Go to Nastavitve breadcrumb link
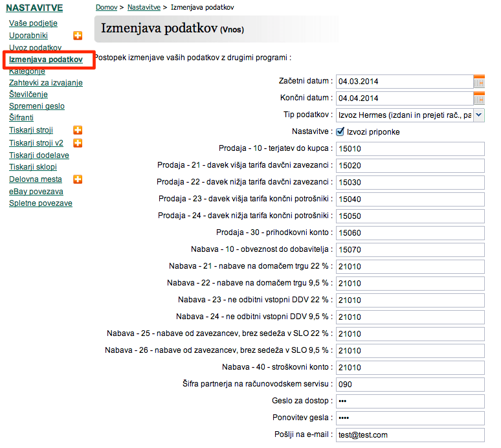This screenshot has width=501, height=448. (144, 7)
